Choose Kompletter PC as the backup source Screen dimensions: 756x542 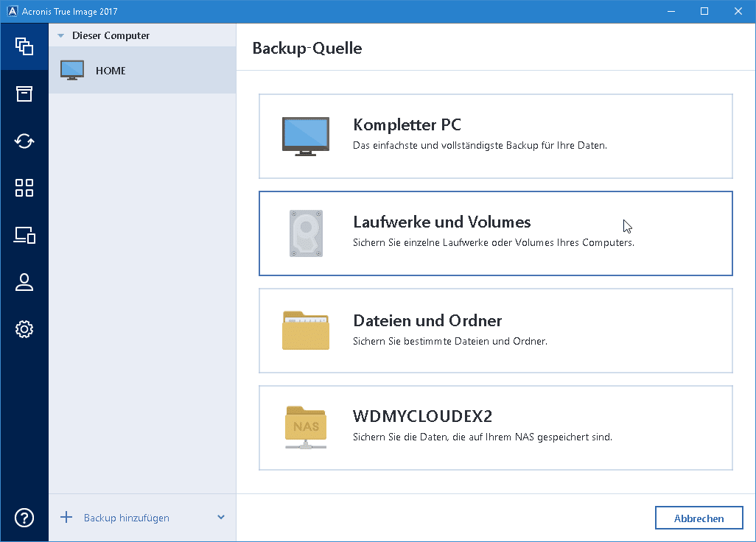coord(496,136)
